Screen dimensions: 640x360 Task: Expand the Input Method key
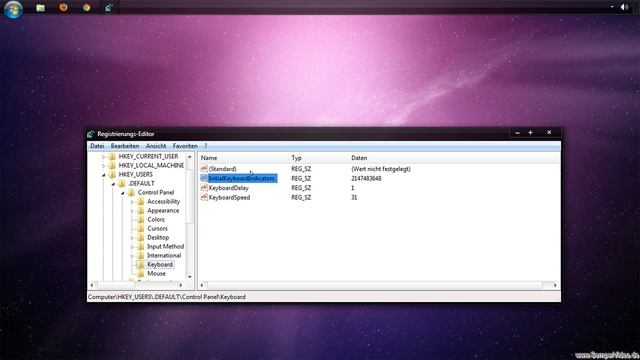[x=132, y=247]
